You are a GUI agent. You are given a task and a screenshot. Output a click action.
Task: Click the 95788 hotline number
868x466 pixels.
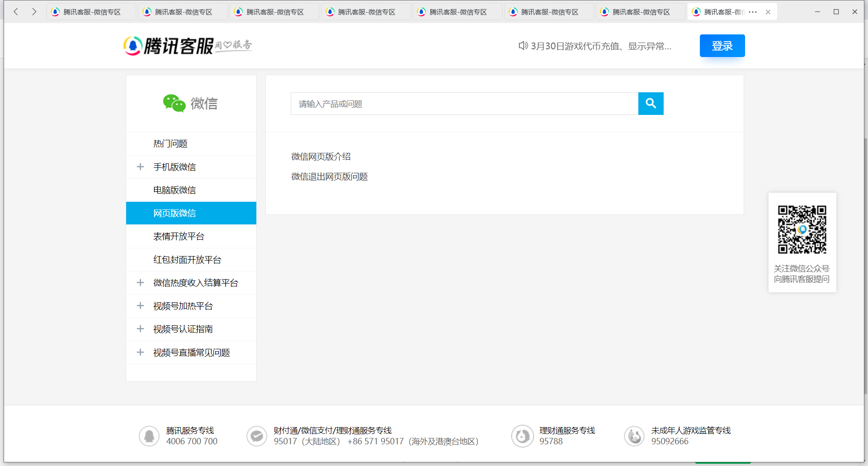(551, 442)
